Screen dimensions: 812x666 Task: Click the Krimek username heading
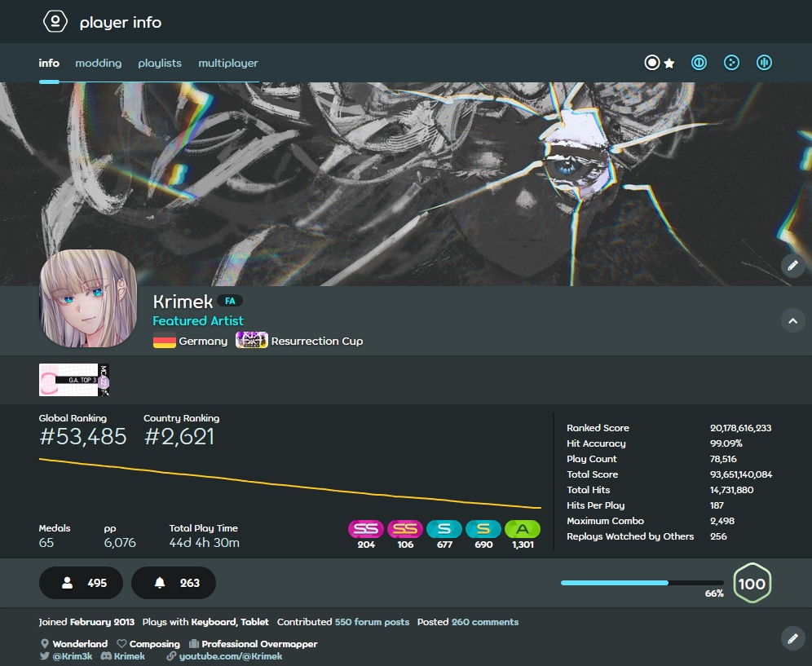[x=183, y=302]
